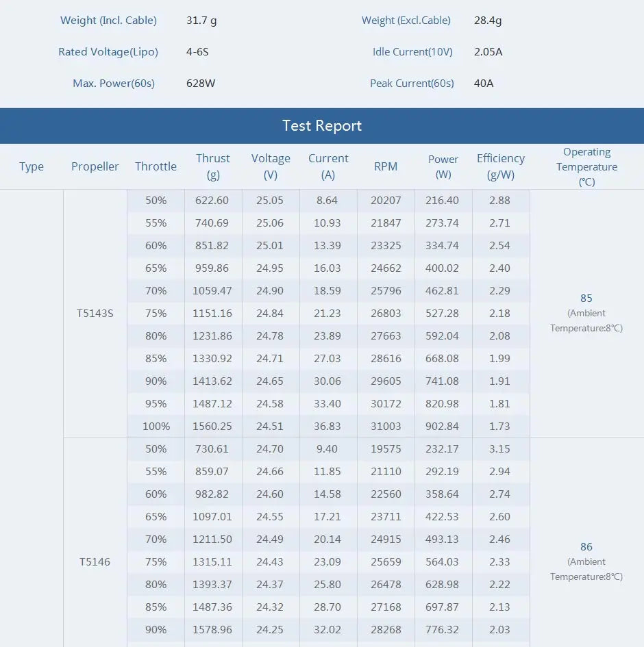The height and width of the screenshot is (647, 644).
Task: Click the RPM column header
Action: 386,166
